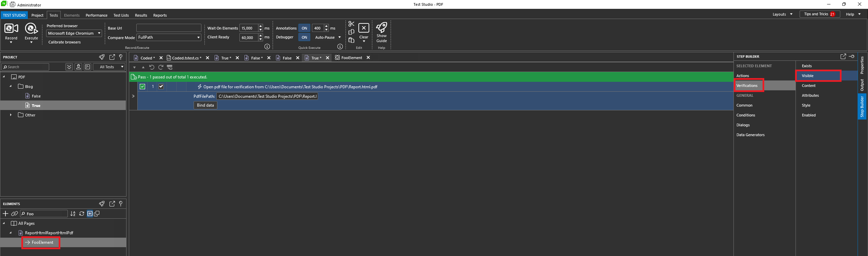Screen dimensions: 868x256
Task: Pop out the Step Builder panel
Action: pos(843,56)
